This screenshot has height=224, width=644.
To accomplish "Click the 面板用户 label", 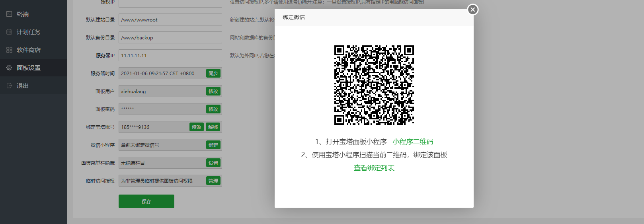I will tap(105, 91).
